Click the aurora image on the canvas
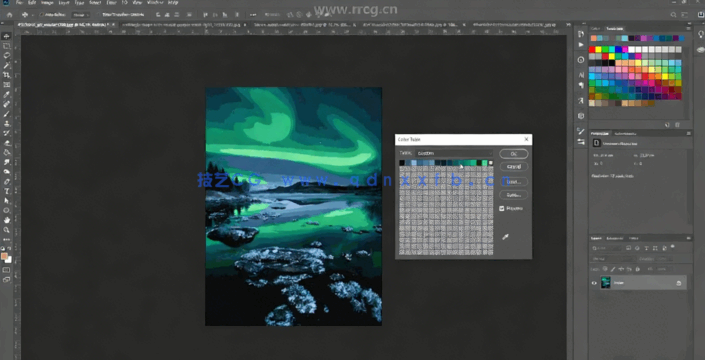This screenshot has height=360, width=705. [x=293, y=206]
